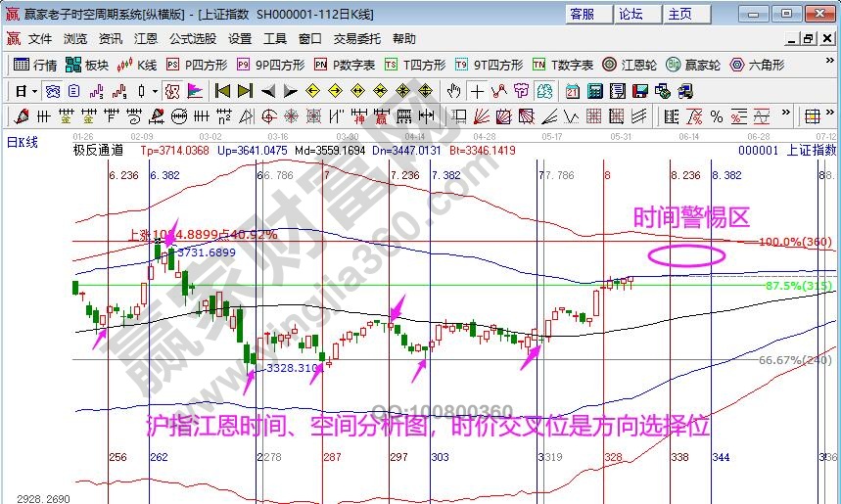Open the calculator icon in toolbar
Screen dimensions: 841x504
[593, 91]
